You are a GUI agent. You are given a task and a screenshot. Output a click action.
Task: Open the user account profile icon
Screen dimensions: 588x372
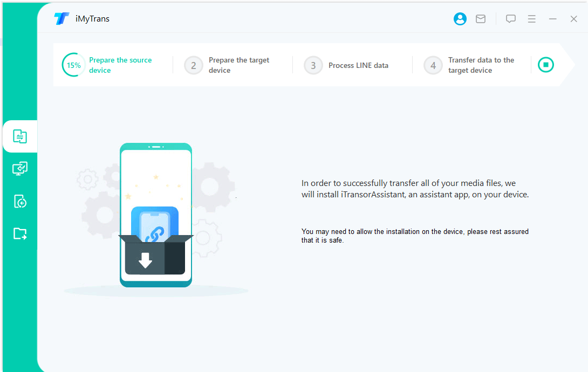(x=460, y=19)
